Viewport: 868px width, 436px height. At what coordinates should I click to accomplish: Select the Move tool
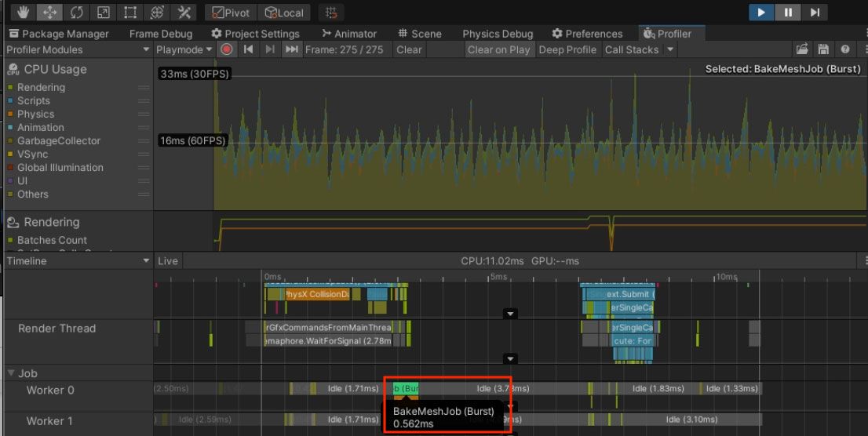[x=49, y=13]
